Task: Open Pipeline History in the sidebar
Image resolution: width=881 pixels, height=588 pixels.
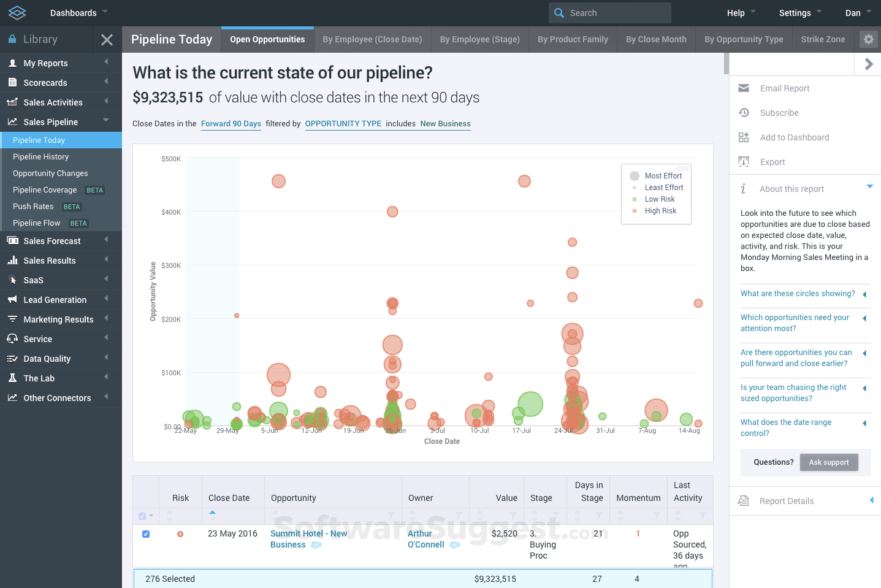Action: [x=40, y=157]
